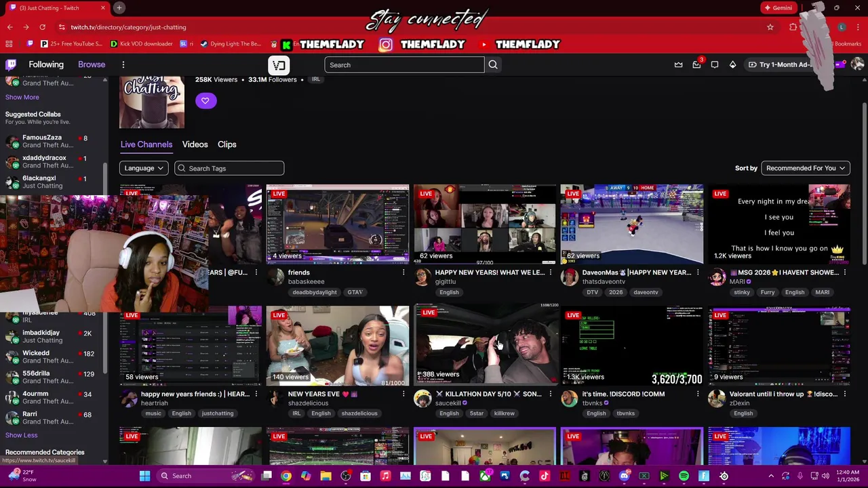
Task: Open Discord from the taskbar
Action: [x=624, y=476]
